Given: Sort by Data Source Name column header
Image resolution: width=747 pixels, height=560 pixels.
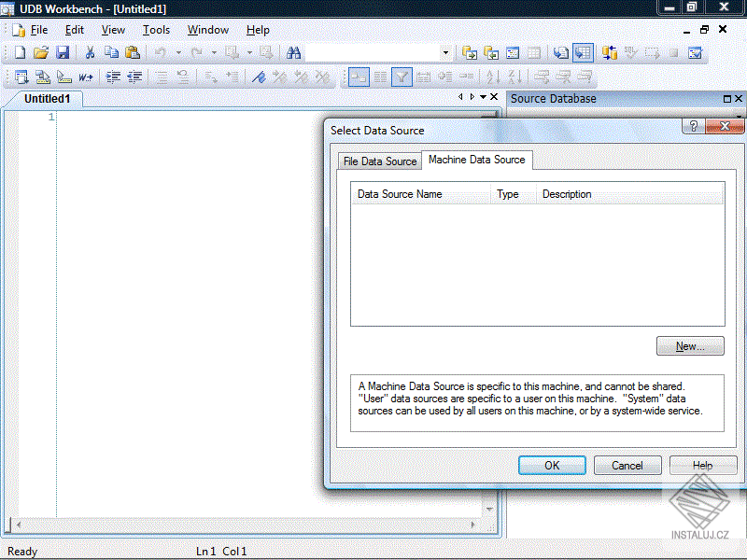Looking at the screenshot, I should (x=421, y=194).
